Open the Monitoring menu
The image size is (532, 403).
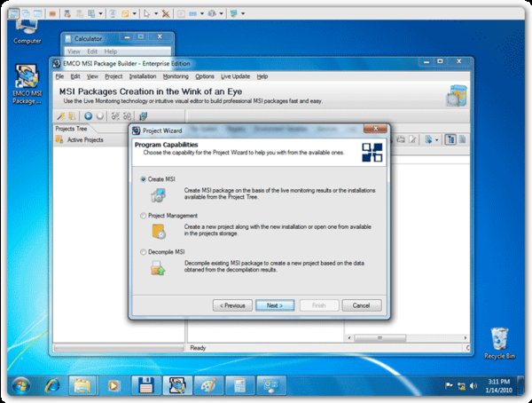[176, 76]
